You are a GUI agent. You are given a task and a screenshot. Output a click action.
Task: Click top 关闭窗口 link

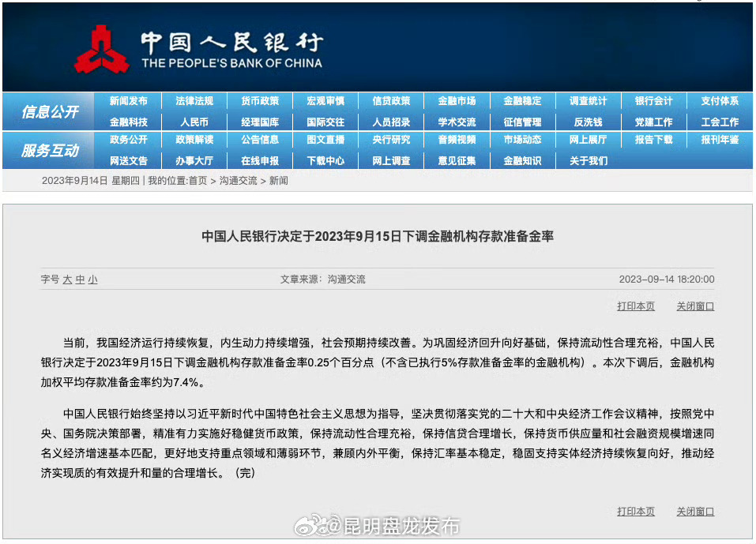695,306
